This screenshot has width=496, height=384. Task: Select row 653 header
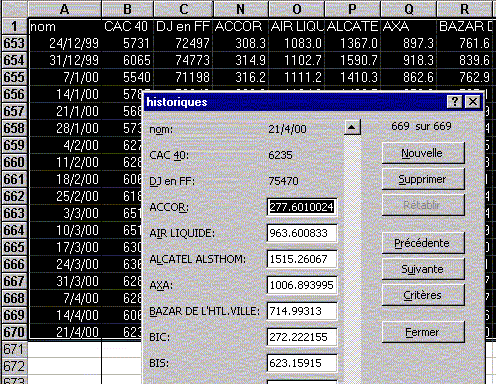[x=14, y=43]
